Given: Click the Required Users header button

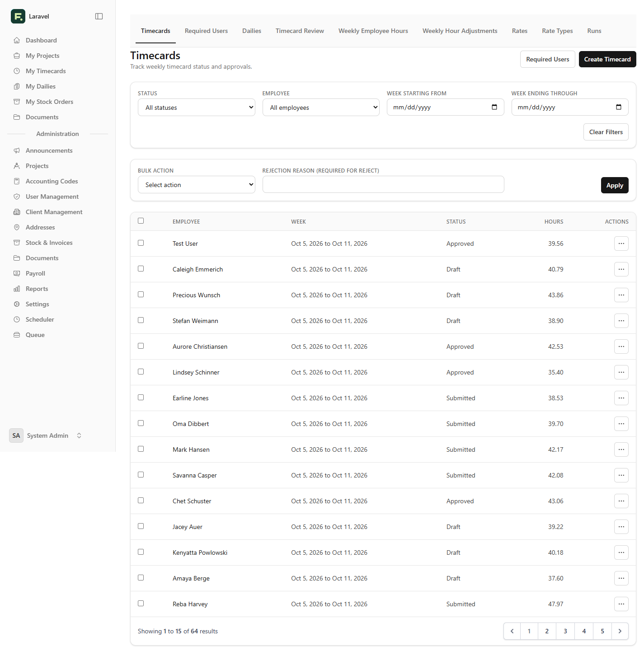Looking at the screenshot, I should click(x=548, y=59).
